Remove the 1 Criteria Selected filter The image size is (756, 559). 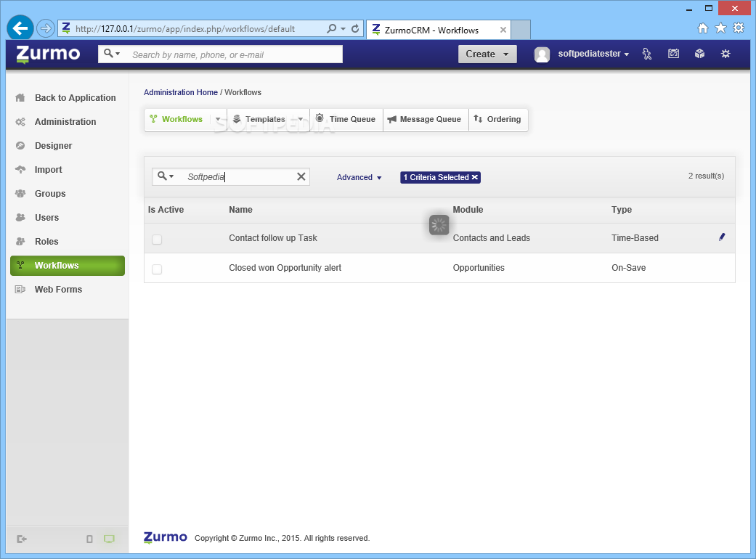click(475, 177)
